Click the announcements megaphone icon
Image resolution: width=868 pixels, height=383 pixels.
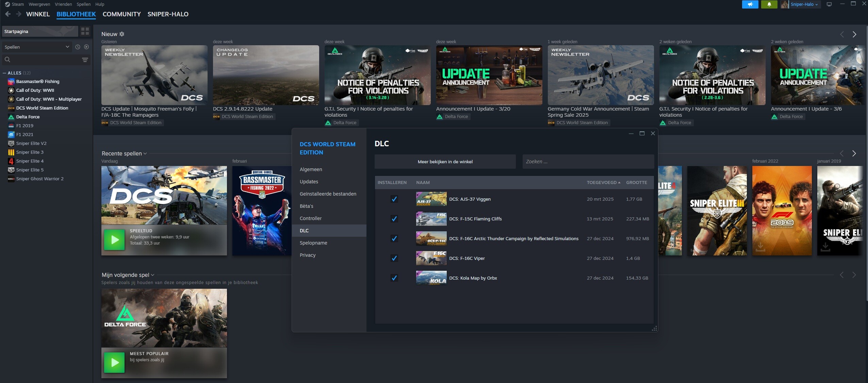click(750, 4)
